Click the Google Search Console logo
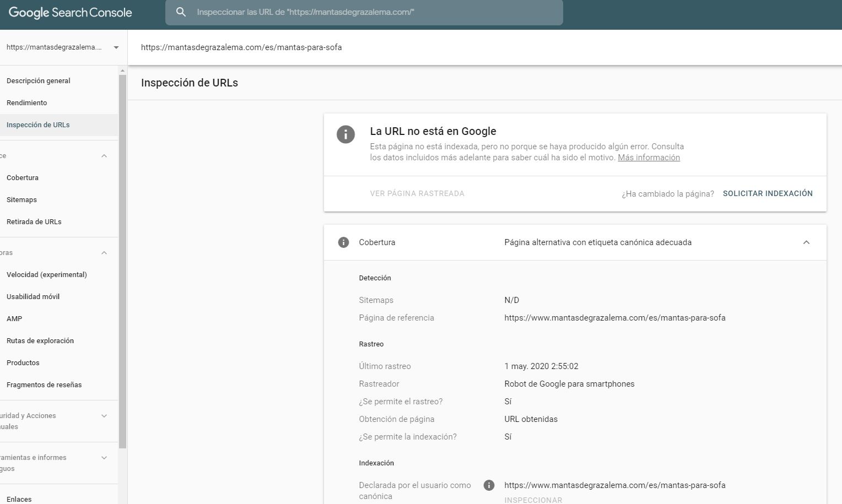 point(71,12)
